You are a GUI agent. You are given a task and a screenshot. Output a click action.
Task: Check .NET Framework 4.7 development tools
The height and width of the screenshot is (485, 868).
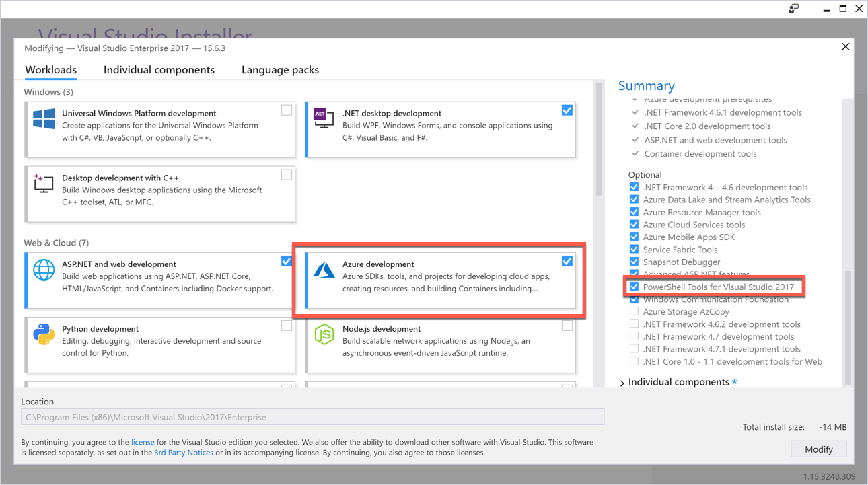(x=634, y=336)
